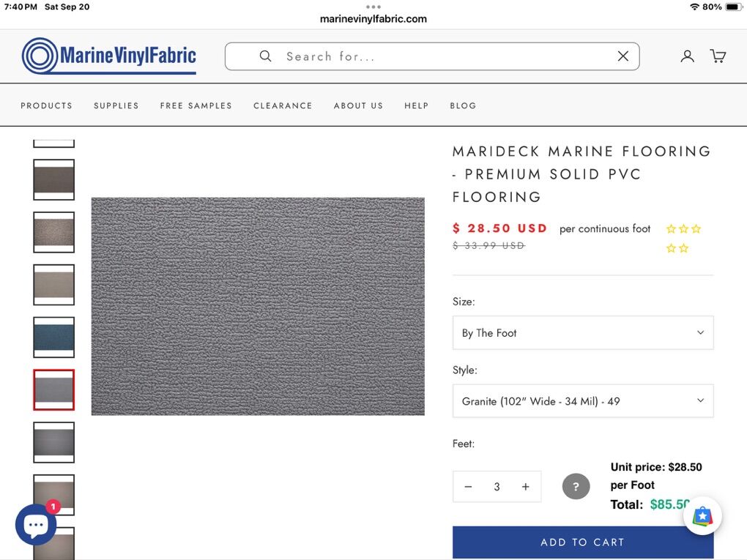Image resolution: width=747 pixels, height=560 pixels.
Task: Open the PRODUCTS menu
Action: tap(46, 105)
